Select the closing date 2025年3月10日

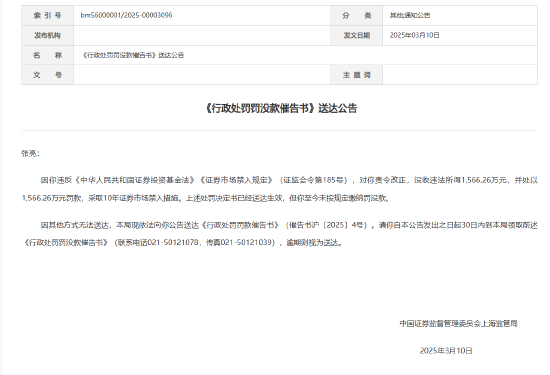446,350
